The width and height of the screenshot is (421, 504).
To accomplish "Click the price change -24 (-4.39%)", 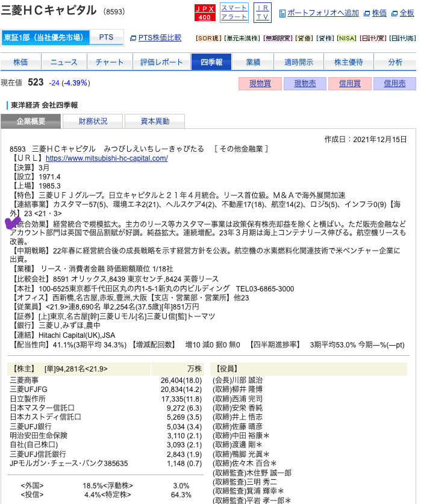I will tap(69, 83).
